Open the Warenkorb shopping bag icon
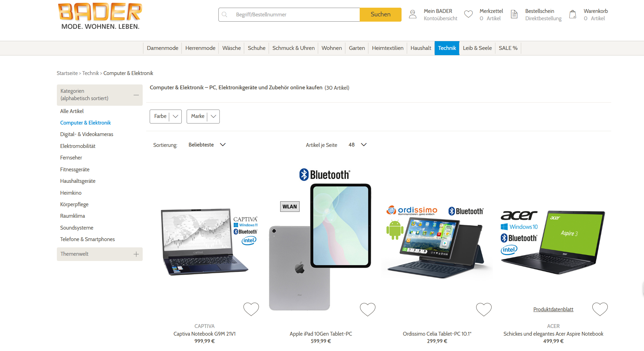This screenshot has height=351, width=644. click(572, 14)
